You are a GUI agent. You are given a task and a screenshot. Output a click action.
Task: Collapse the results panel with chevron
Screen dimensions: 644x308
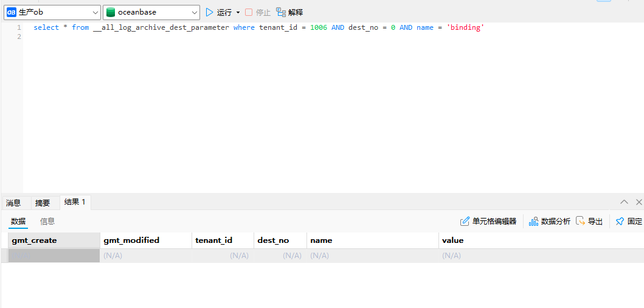[624, 202]
